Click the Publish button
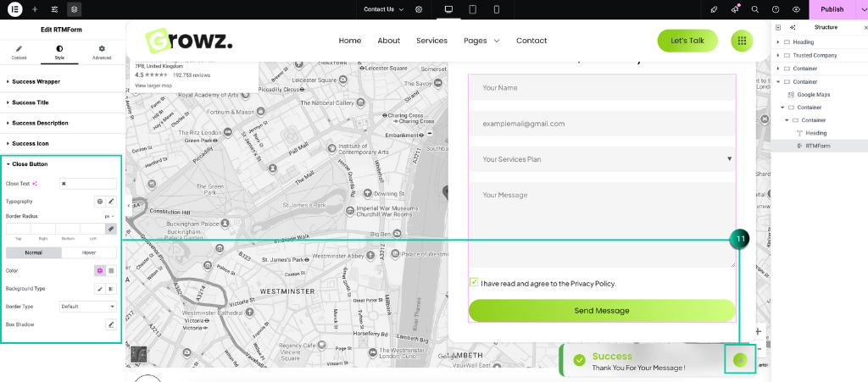The image size is (868, 382). coord(832,9)
